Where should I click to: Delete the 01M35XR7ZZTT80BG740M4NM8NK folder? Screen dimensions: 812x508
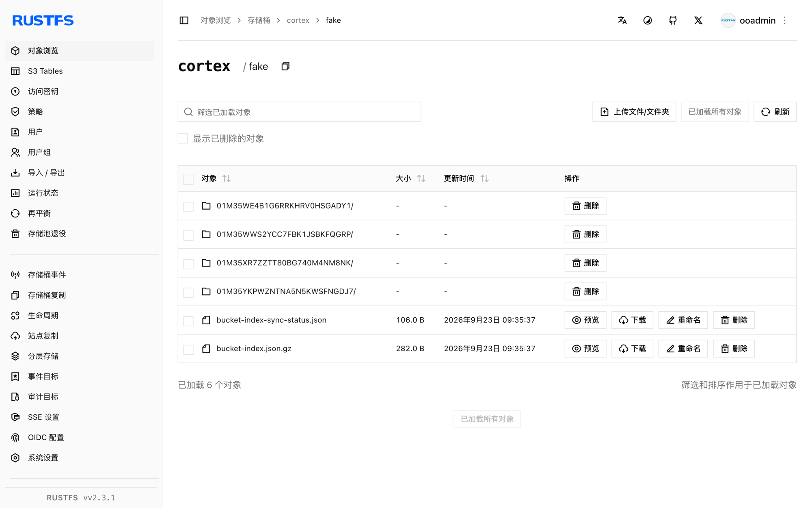[x=585, y=263]
